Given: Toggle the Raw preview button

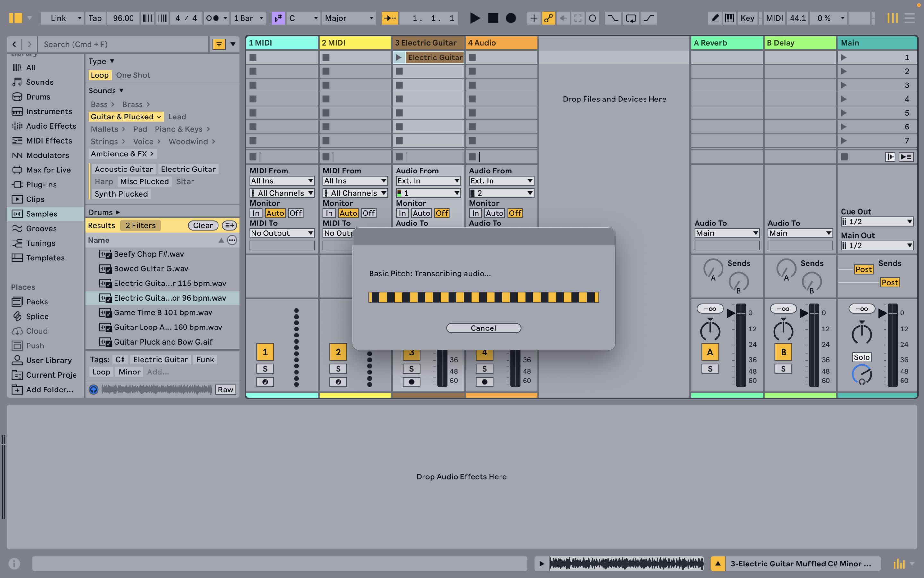Looking at the screenshot, I should click(225, 390).
